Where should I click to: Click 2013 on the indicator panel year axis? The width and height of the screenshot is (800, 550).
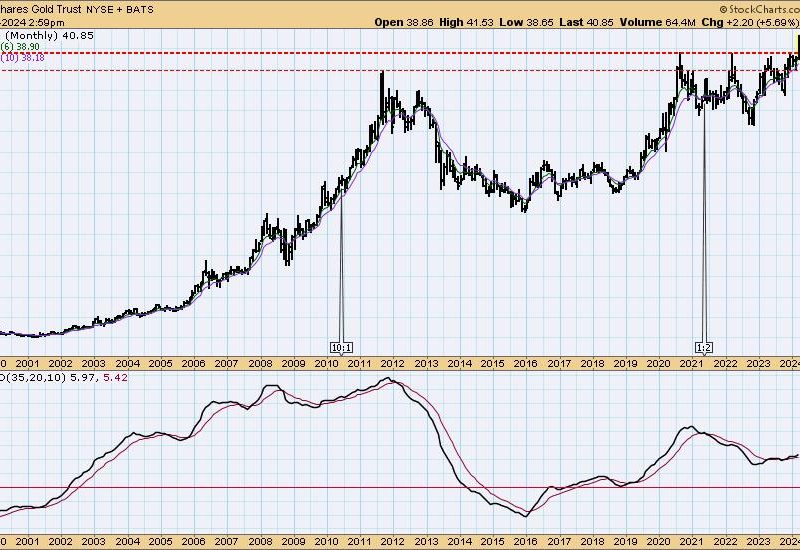[426, 541]
